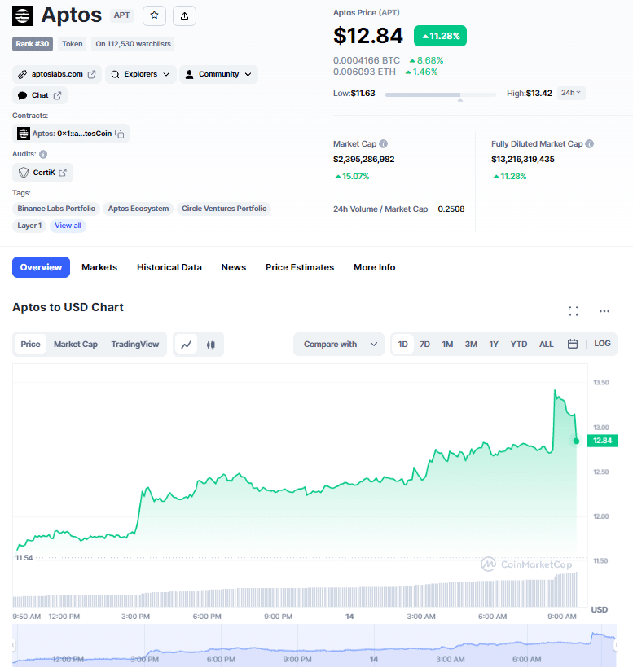Click the share icon next to APT
633x672 pixels.
coord(184,15)
